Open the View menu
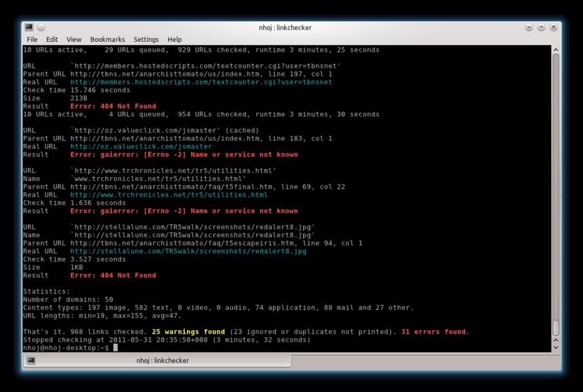The height and width of the screenshot is (392, 583). pos(73,39)
